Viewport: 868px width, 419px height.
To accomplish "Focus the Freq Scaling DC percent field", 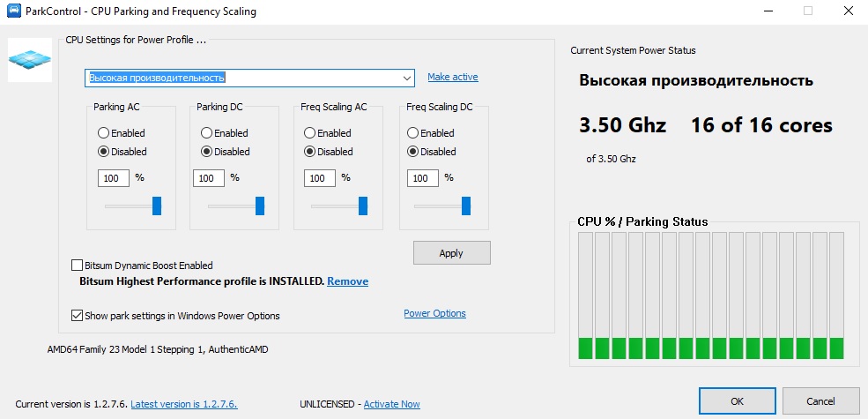I will (x=422, y=178).
